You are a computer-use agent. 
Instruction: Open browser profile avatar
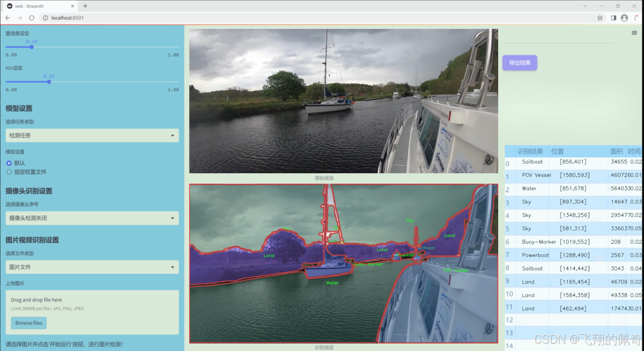[x=624, y=18]
